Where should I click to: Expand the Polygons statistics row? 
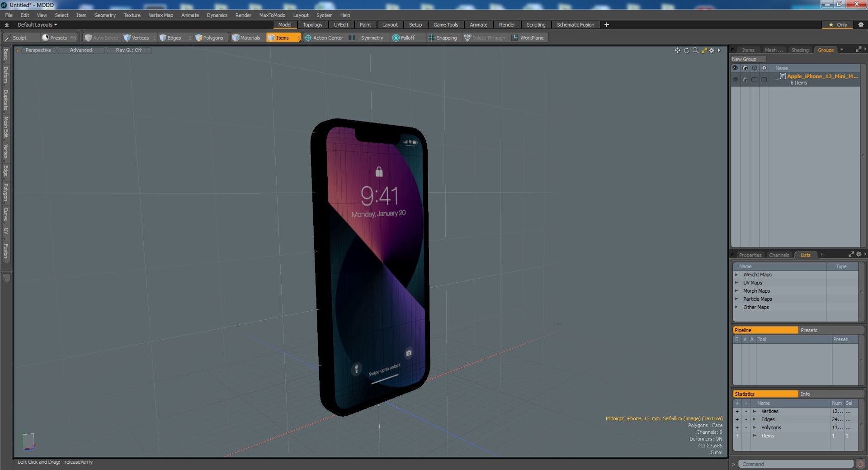754,427
